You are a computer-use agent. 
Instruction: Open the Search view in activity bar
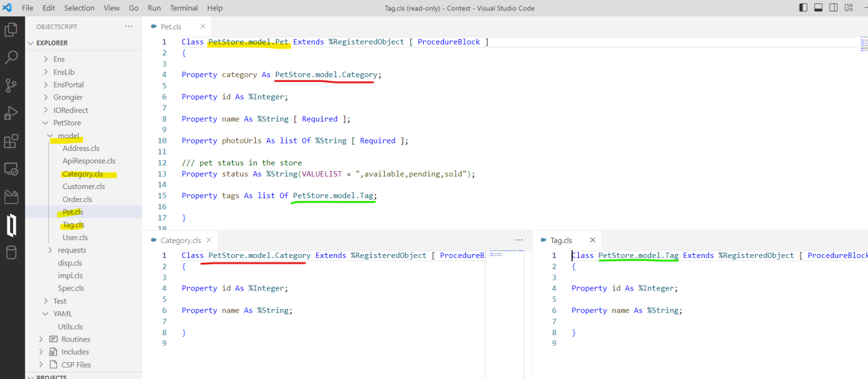11,57
